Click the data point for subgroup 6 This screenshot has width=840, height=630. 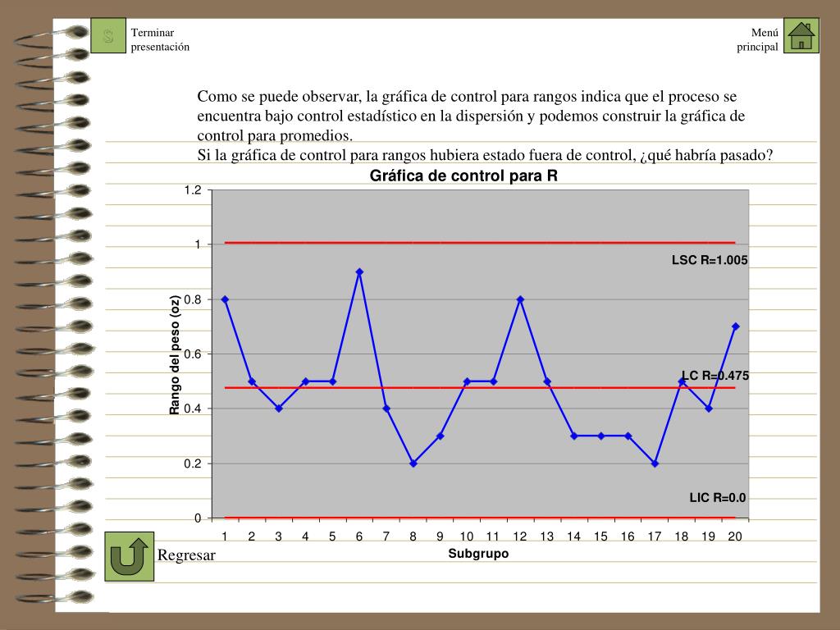coord(359,272)
